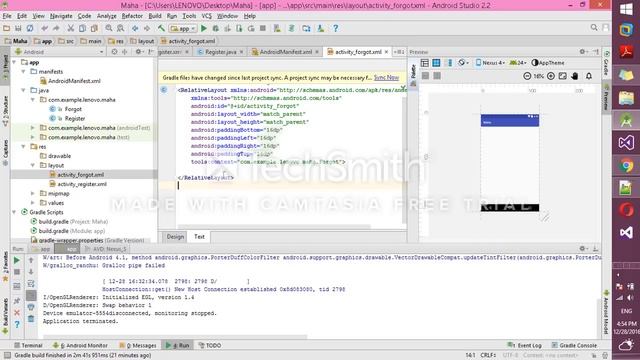Screen dimensions: 640x360
Task: Clear Run console with trash icon
Action: point(31,319)
